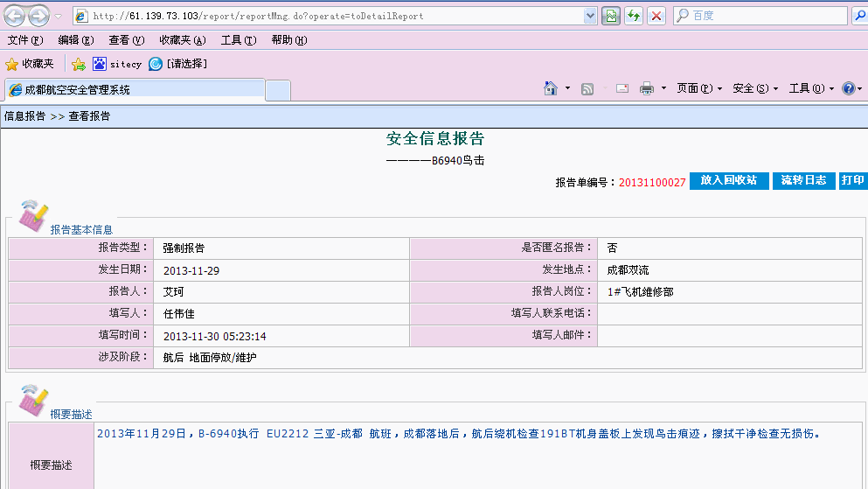
Task: Print the page with the printer icon
Action: (647, 88)
